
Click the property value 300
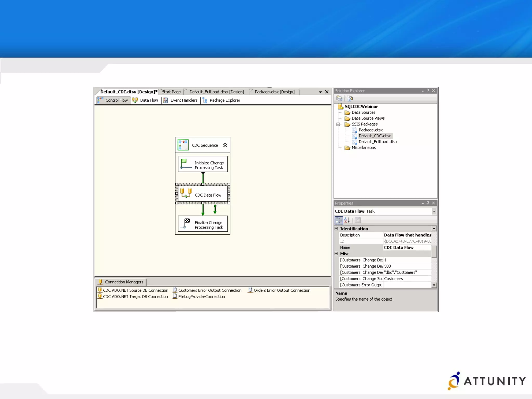pos(407,266)
